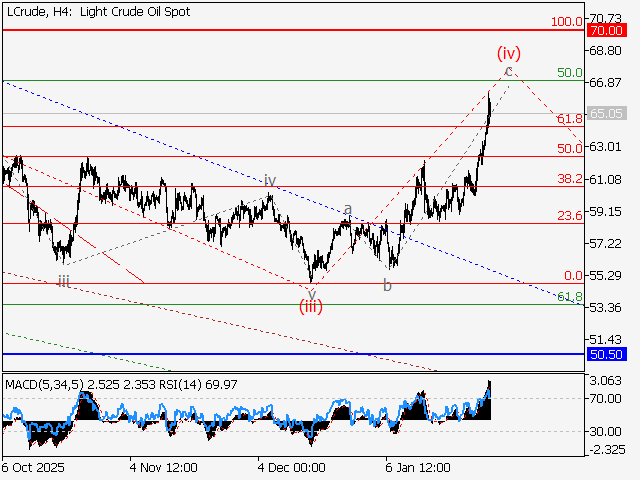The image size is (640, 480).
Task: Select the 6 Jan 12:00 time label
Action: click(419, 467)
